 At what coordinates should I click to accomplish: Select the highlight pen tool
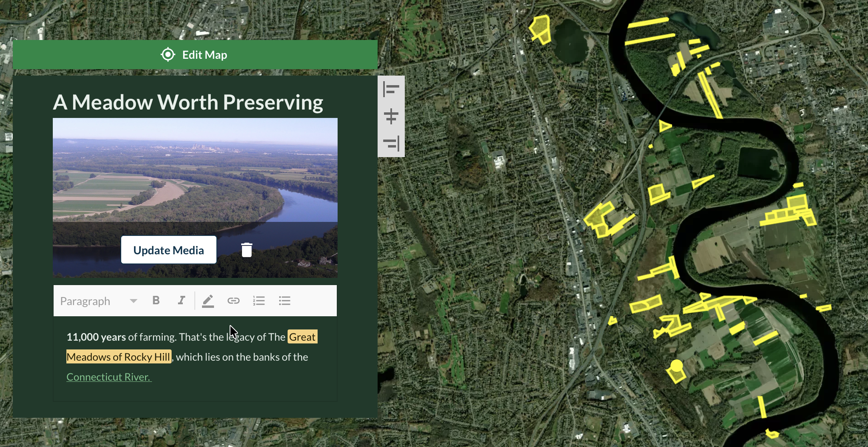tap(208, 301)
